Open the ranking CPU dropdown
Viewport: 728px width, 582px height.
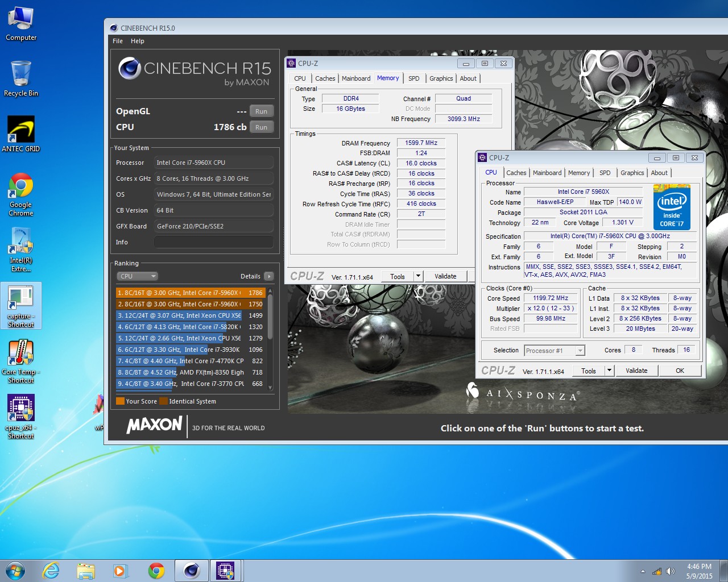[x=137, y=276]
